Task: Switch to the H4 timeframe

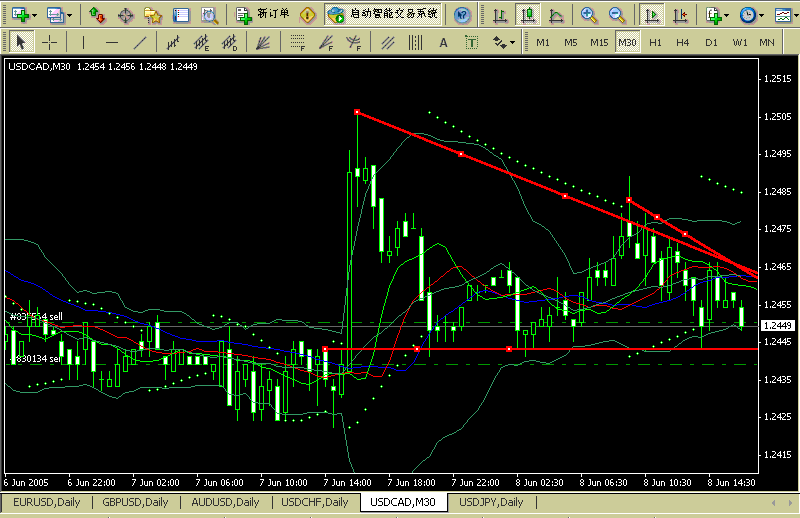Action: [x=683, y=43]
